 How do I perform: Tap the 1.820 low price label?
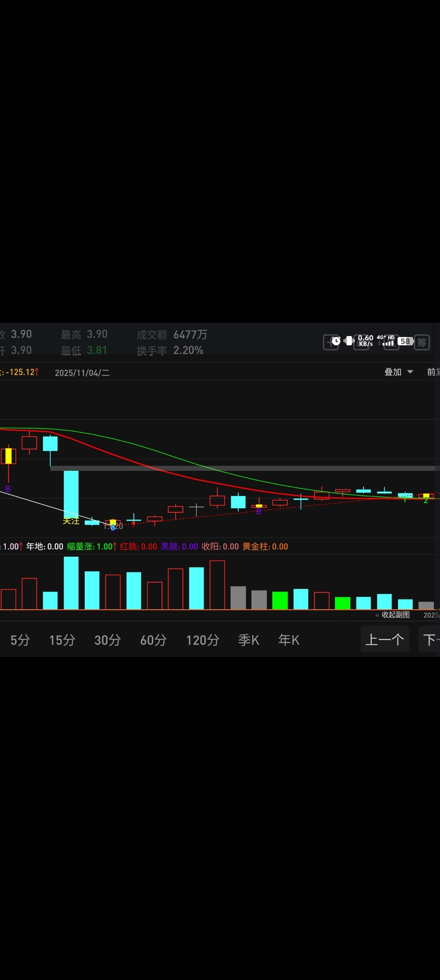coord(114,526)
